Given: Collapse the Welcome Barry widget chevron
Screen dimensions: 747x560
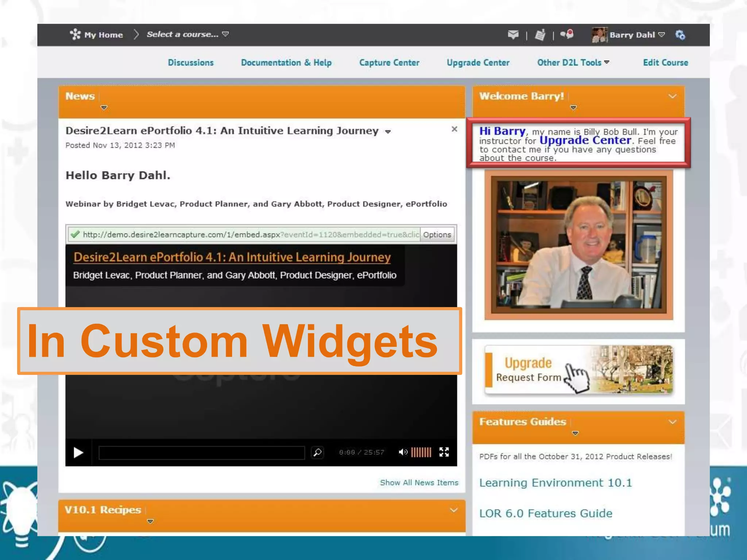Looking at the screenshot, I should [x=672, y=96].
